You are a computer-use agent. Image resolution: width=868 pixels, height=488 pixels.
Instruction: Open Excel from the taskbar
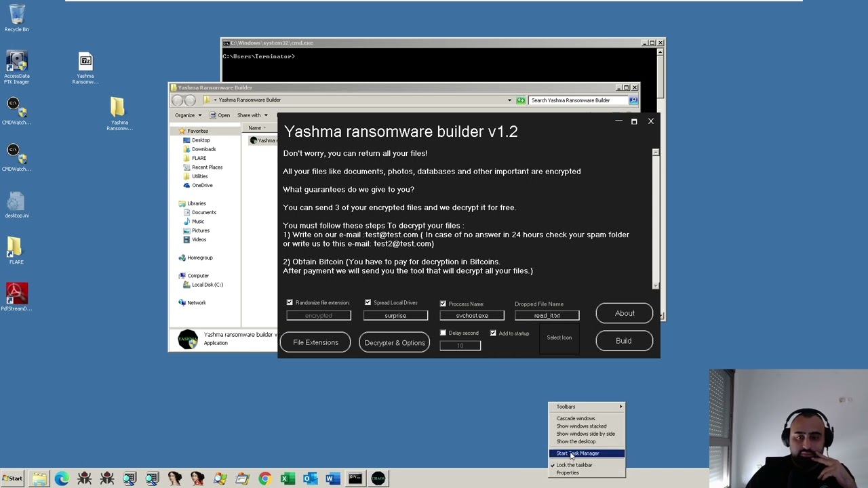pos(287,479)
